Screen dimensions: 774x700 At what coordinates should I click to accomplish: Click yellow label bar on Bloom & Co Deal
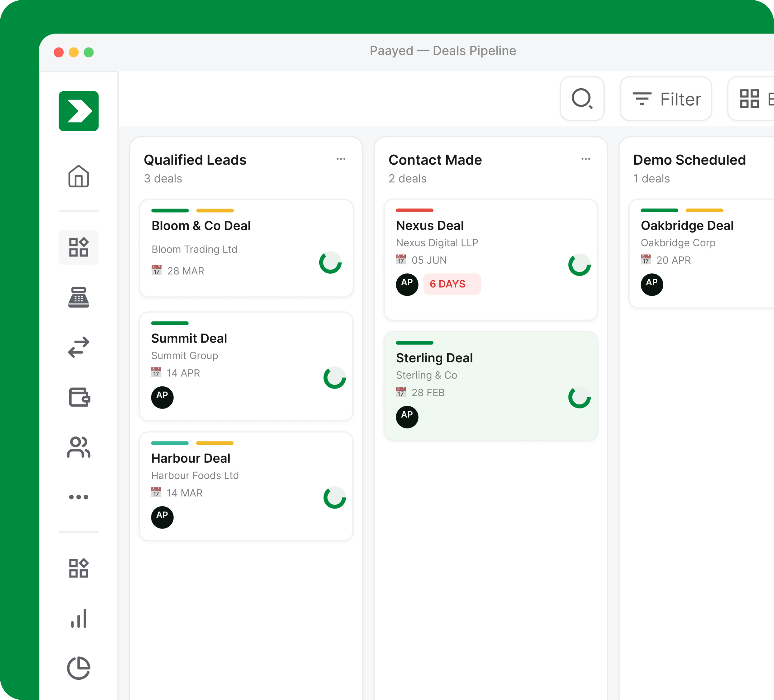(x=215, y=210)
